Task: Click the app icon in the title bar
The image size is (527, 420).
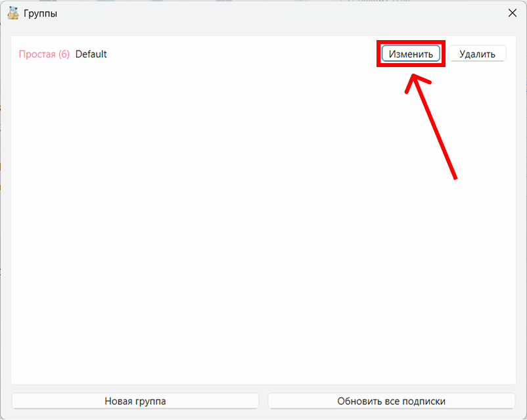Action: 12,13
